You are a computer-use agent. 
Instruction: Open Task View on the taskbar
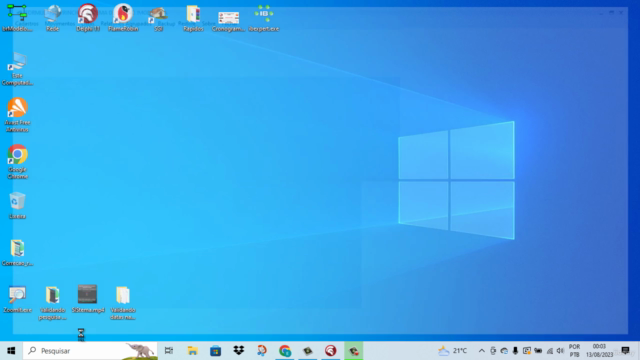pyautogui.click(x=169, y=351)
